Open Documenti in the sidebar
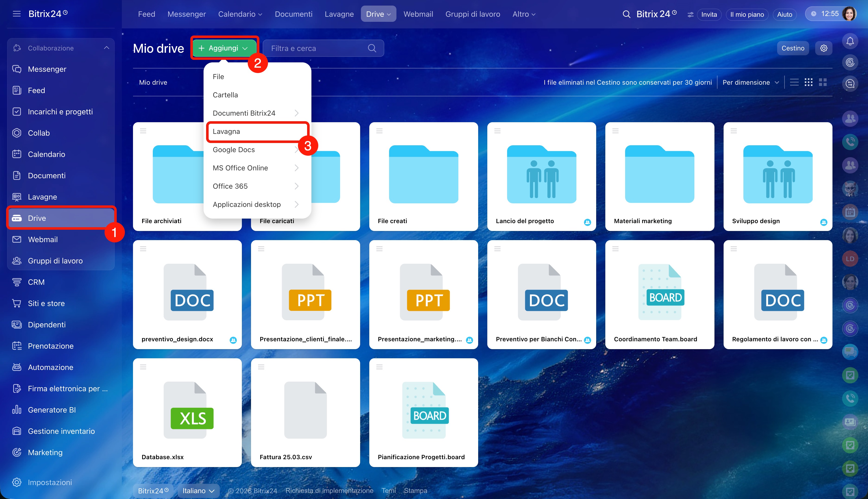 point(61,175)
